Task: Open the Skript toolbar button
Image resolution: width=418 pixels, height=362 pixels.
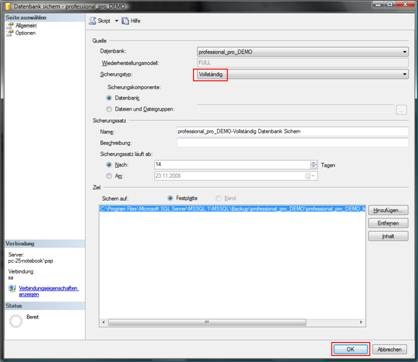Action: point(100,21)
